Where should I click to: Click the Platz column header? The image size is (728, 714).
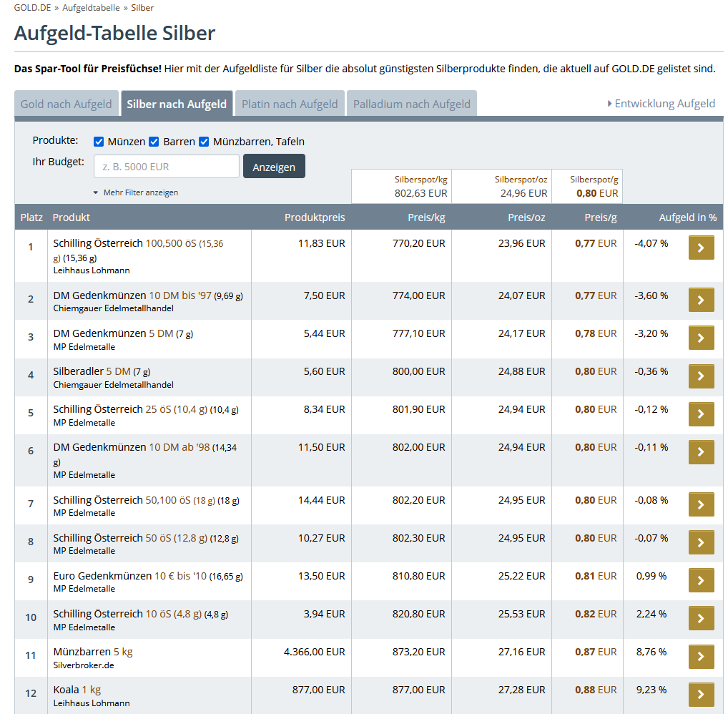[31, 217]
